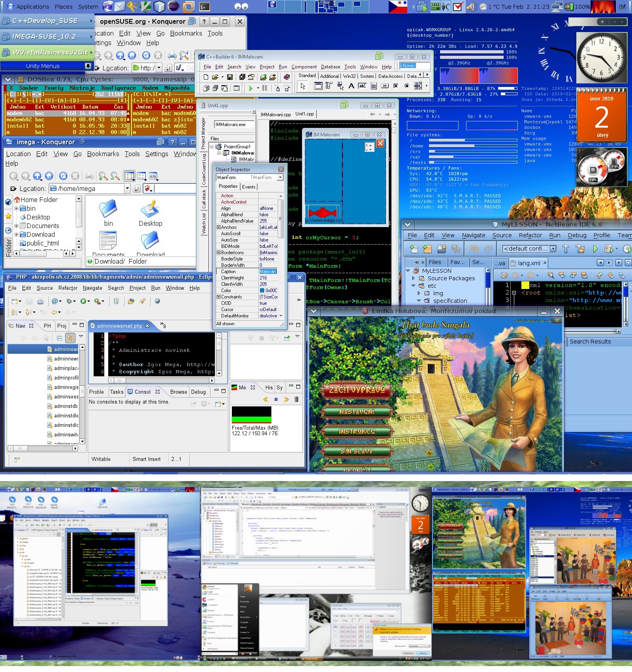
Task: Expand Source Packages node in NetBeans tree
Action: point(414,278)
